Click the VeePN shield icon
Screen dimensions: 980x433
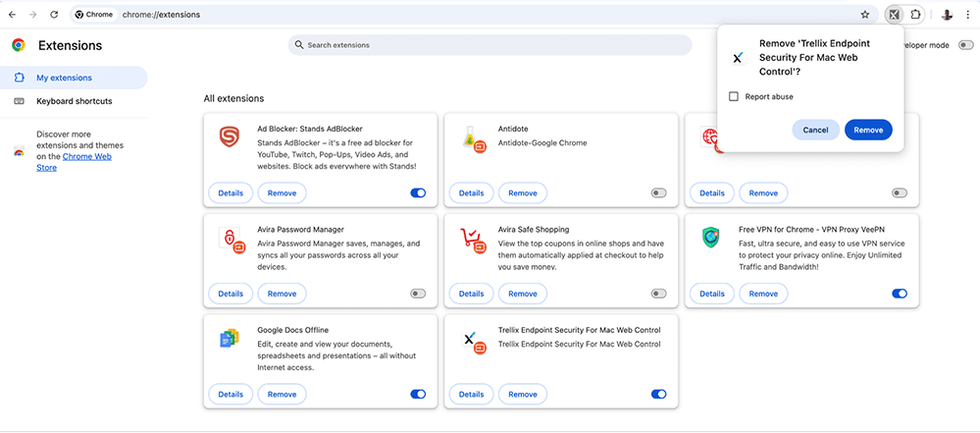tap(710, 238)
